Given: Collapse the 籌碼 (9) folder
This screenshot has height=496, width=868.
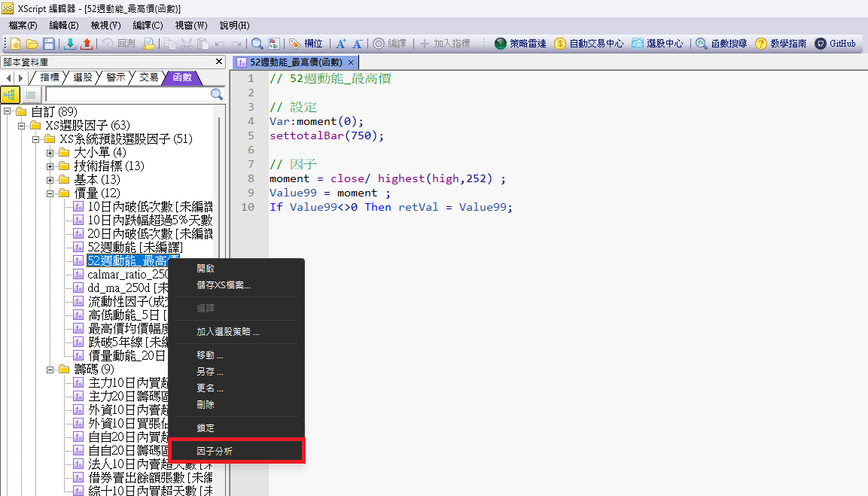Looking at the screenshot, I should click(50, 370).
